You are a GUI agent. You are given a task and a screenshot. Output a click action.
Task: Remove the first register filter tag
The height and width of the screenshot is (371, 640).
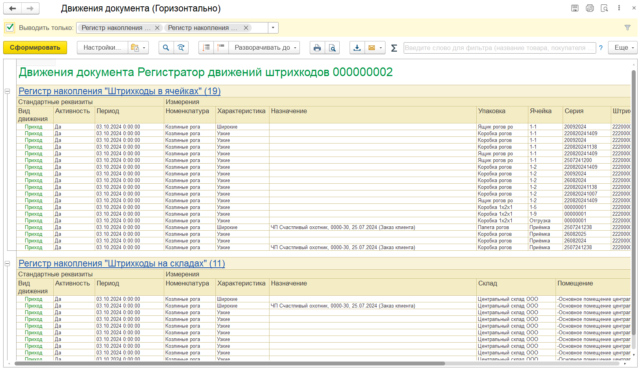(157, 28)
